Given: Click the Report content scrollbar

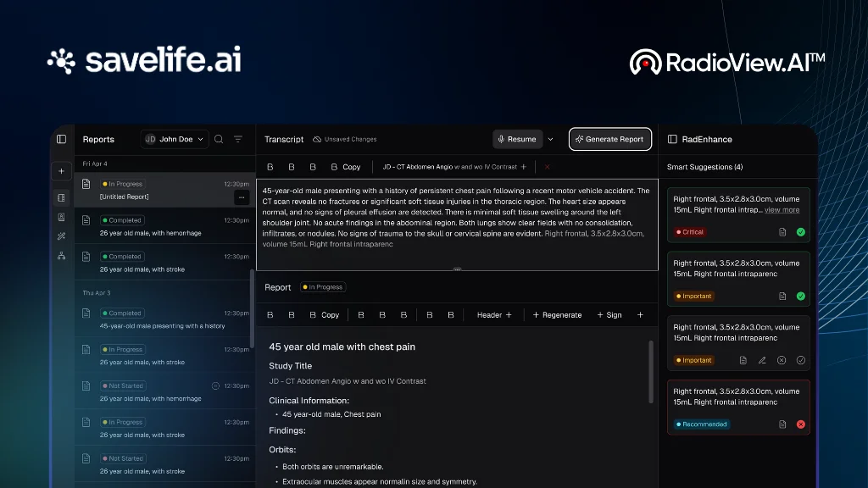Looking at the screenshot, I should [x=650, y=372].
